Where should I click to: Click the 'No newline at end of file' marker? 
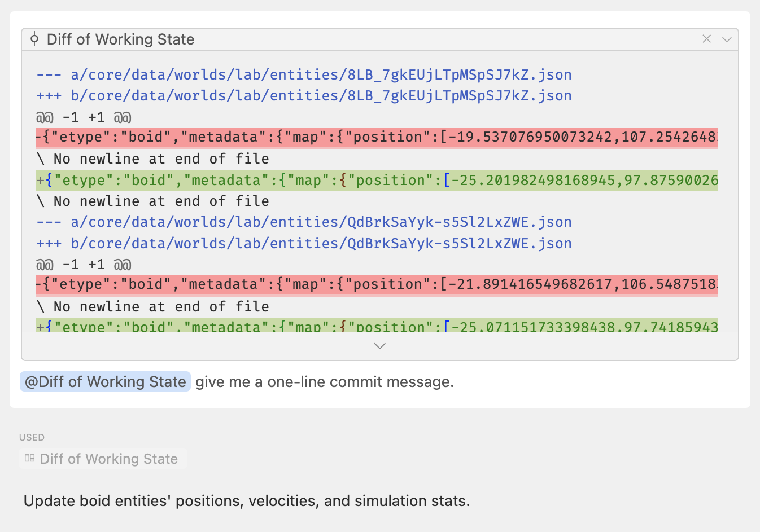(152, 159)
